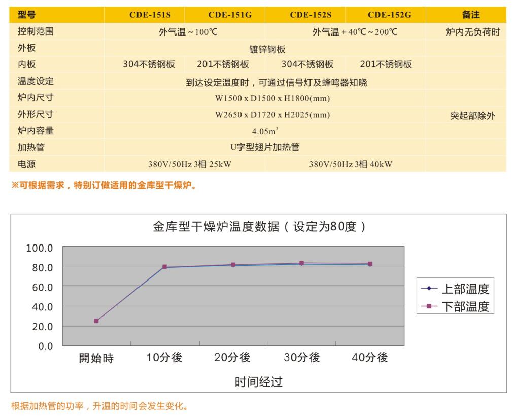Screen dimensions: 517x420
Task: Select the CDE-151G column header
Action: [x=229, y=15]
